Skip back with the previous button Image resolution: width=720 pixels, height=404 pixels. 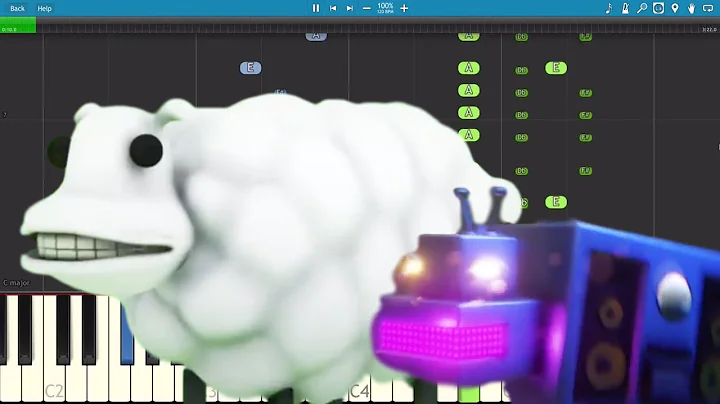coord(333,8)
